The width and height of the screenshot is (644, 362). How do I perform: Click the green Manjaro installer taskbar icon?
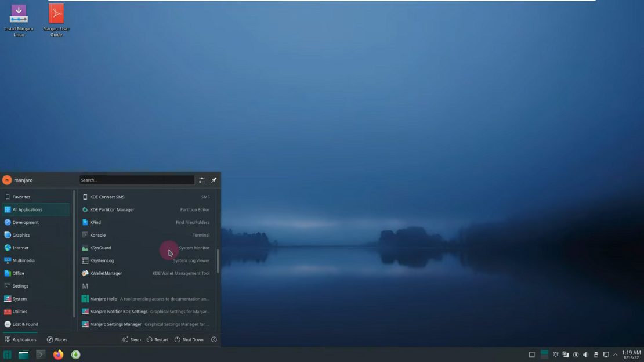click(75, 354)
